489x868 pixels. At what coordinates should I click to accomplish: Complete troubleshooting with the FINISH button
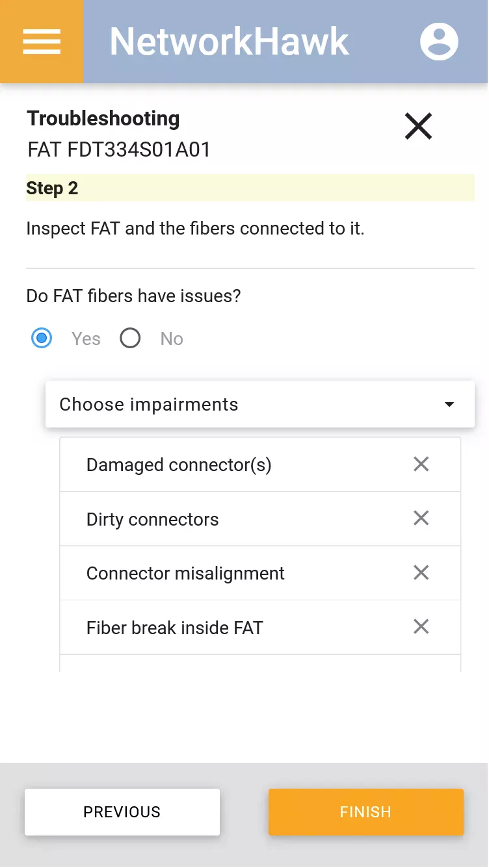coord(366,812)
